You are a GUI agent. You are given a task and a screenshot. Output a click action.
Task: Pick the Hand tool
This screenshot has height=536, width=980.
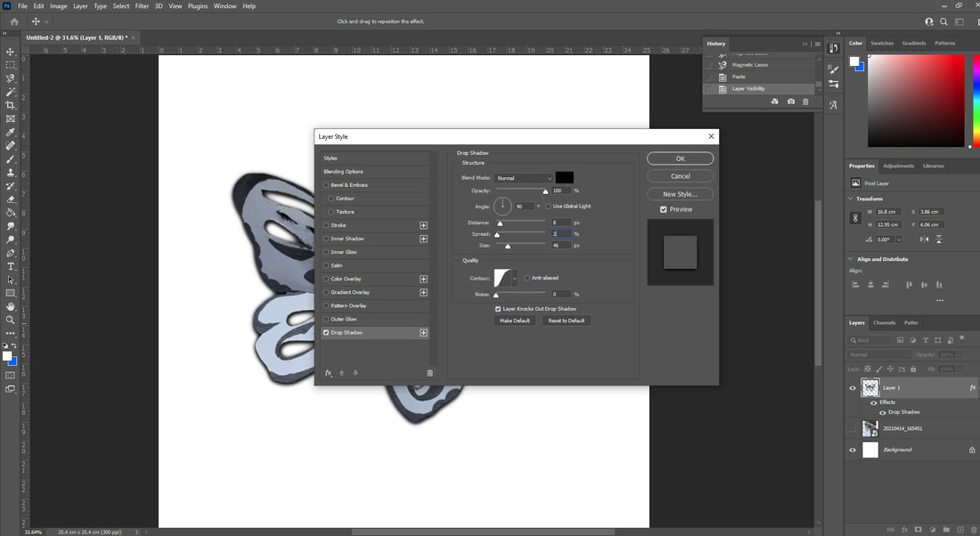(x=11, y=306)
